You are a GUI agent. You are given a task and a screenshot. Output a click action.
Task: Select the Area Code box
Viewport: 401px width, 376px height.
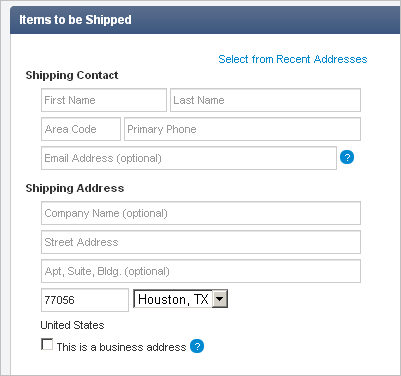tap(81, 129)
